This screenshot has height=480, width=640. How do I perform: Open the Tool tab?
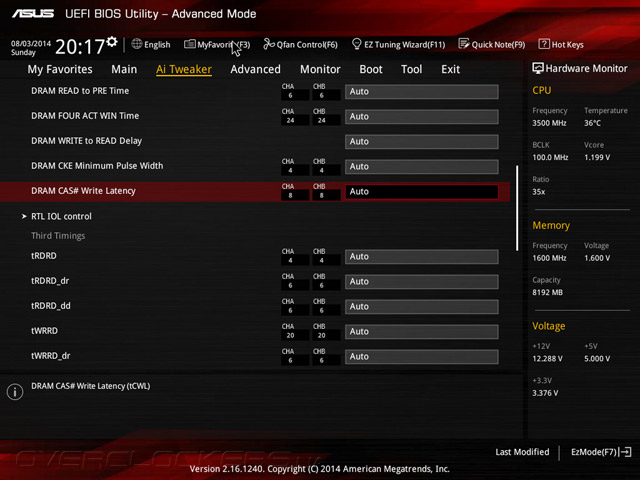coord(411,69)
